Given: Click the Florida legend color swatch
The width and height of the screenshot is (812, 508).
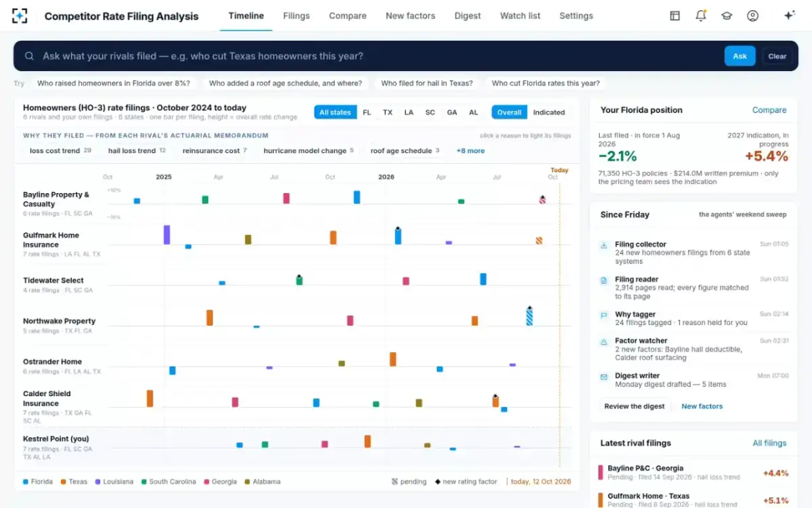Looking at the screenshot, I should pos(26,482).
